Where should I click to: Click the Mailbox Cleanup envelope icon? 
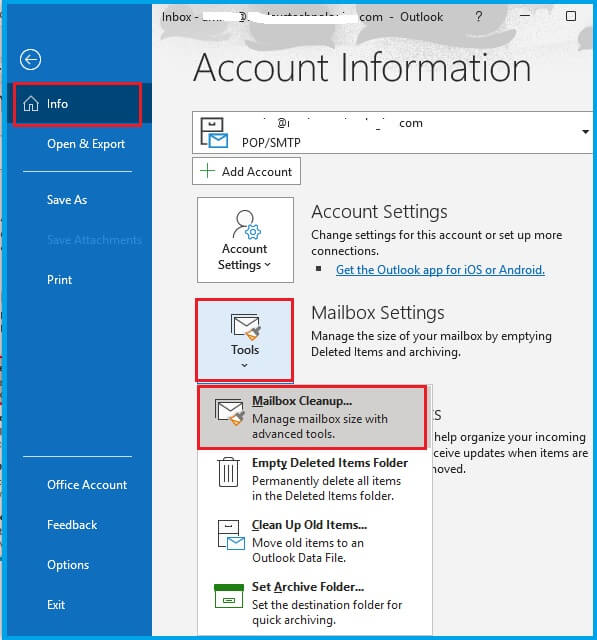click(x=230, y=411)
